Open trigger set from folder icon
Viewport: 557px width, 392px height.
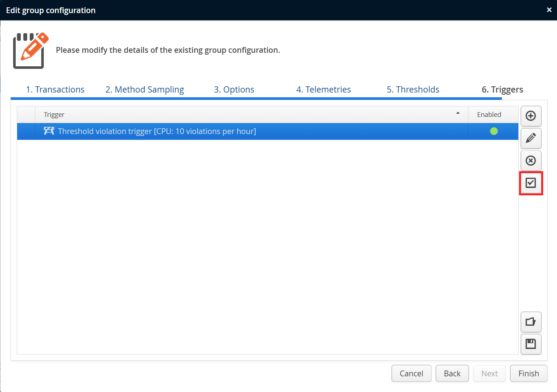531,322
